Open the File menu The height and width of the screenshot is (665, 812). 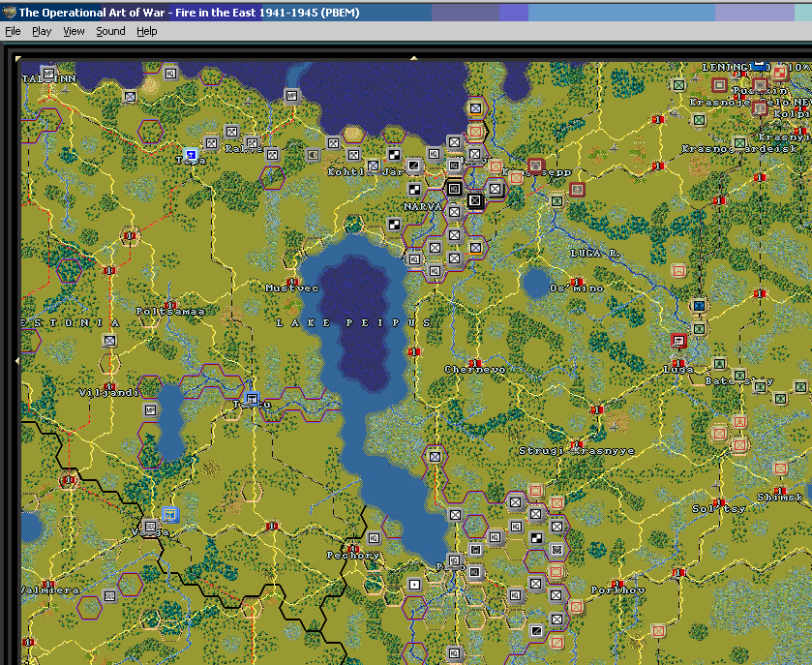13,31
